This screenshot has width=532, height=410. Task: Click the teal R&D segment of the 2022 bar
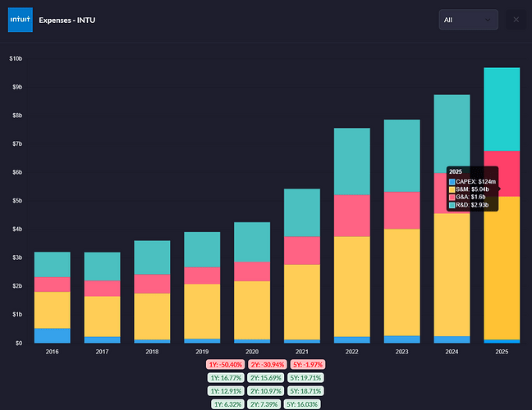pyautogui.click(x=351, y=161)
